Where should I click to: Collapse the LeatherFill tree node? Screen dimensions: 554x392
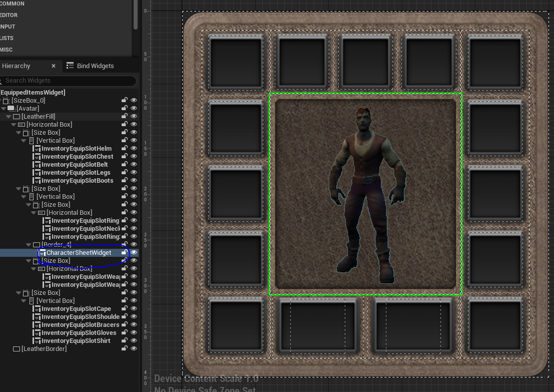pos(9,116)
